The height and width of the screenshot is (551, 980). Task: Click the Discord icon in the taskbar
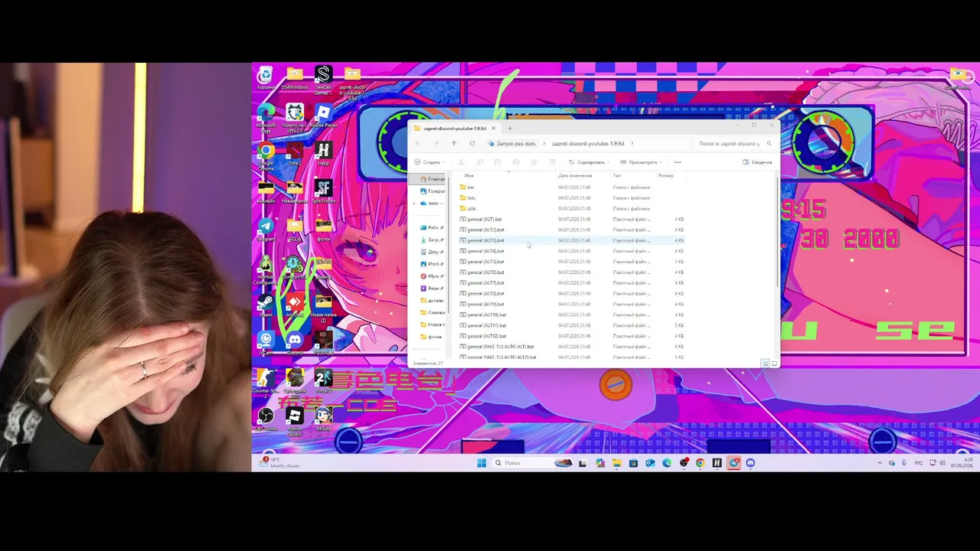[x=750, y=463]
